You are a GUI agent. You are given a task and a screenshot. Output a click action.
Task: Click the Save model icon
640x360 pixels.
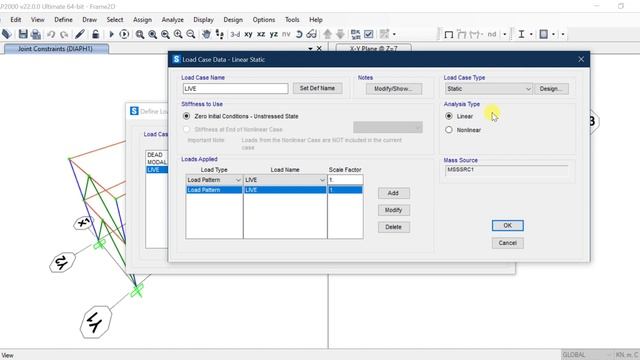tap(23, 34)
